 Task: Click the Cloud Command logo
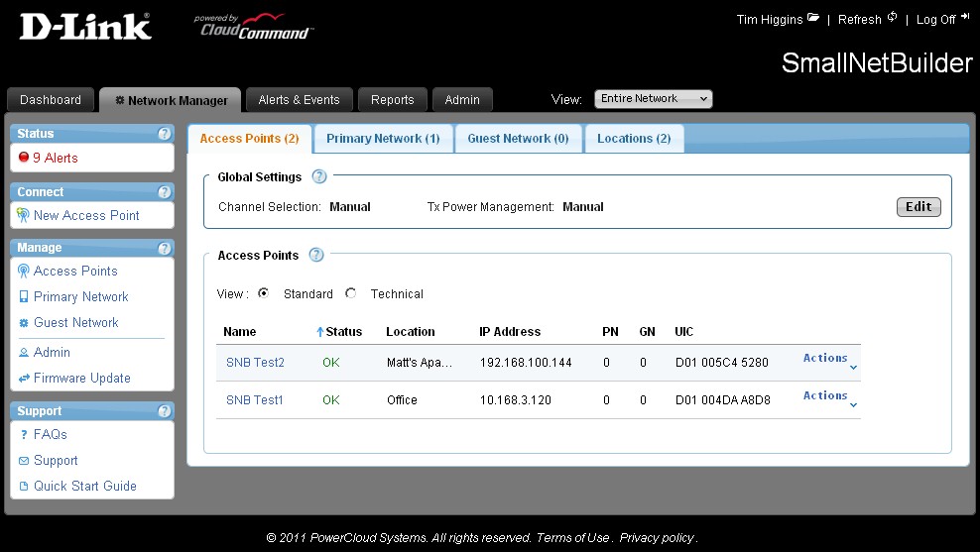[254, 26]
